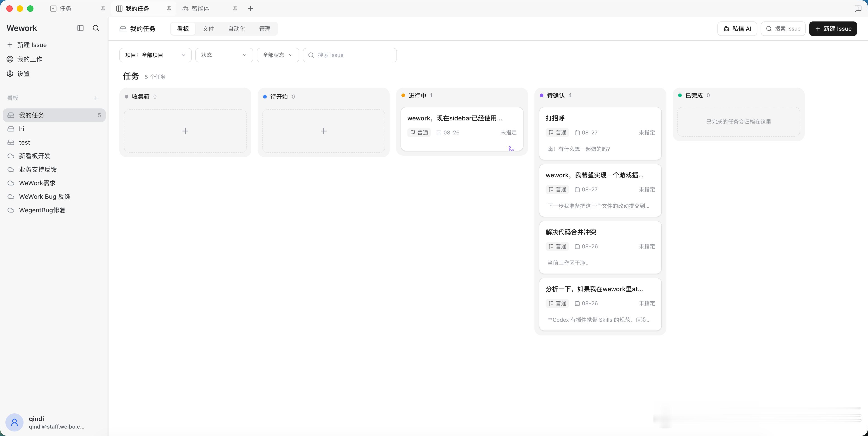The height and width of the screenshot is (436, 868).
Task: Open the 业务支持反馈 board
Action: point(54,169)
